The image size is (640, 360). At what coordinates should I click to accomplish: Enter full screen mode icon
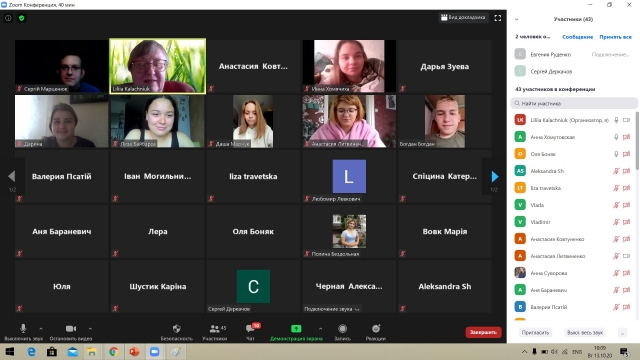click(x=498, y=18)
